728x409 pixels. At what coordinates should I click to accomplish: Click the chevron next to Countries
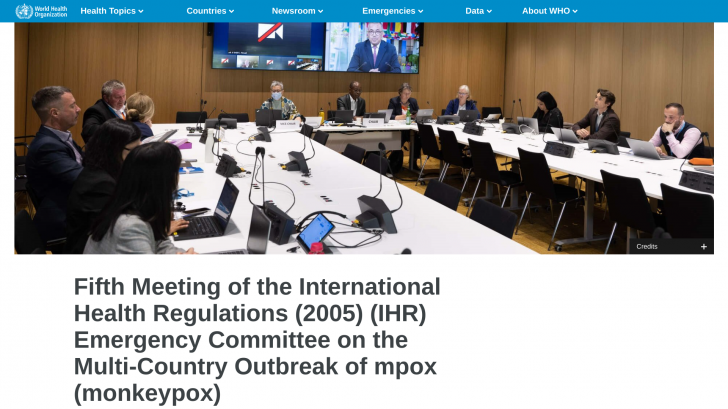click(232, 11)
